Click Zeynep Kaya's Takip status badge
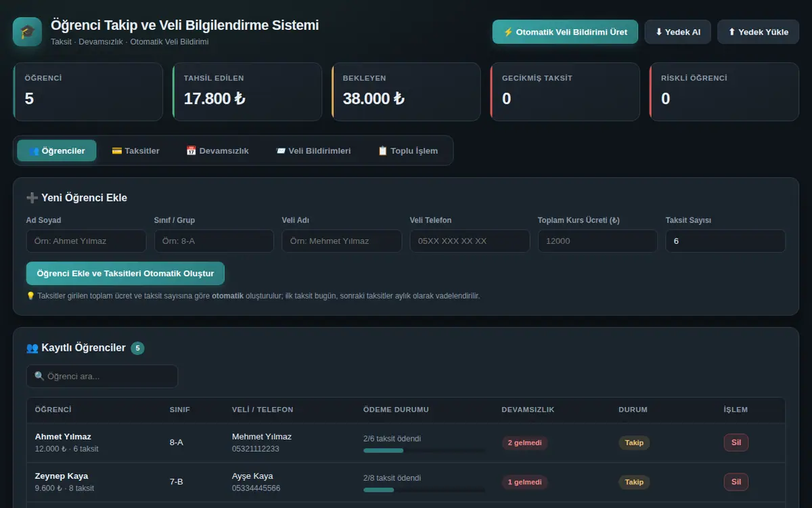Image resolution: width=812 pixels, height=508 pixels. [x=634, y=482]
